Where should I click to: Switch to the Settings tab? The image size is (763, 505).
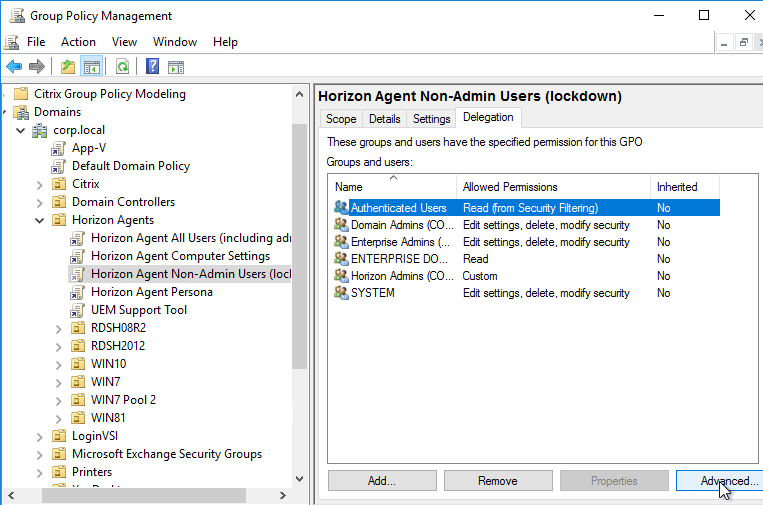point(432,119)
